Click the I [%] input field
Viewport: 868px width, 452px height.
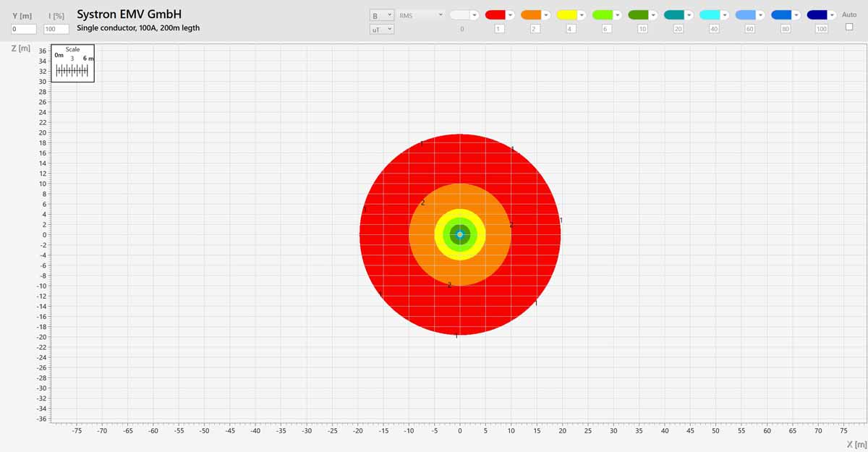tap(56, 29)
